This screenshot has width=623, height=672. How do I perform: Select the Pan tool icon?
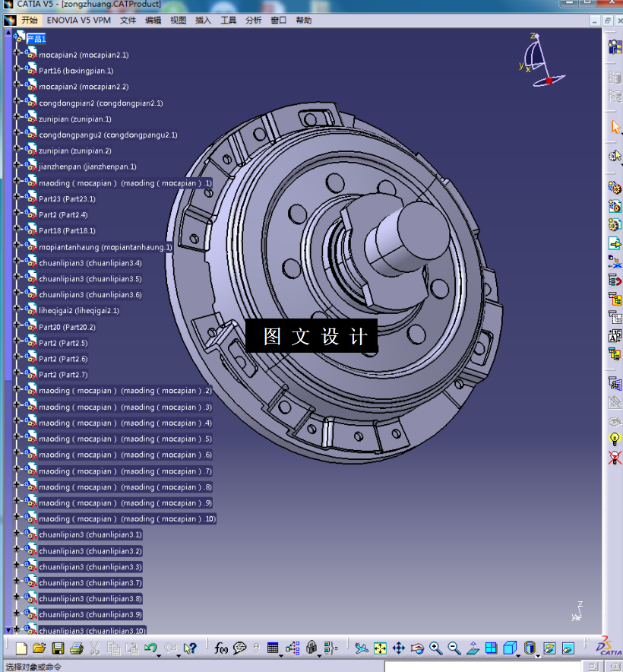tap(398, 648)
